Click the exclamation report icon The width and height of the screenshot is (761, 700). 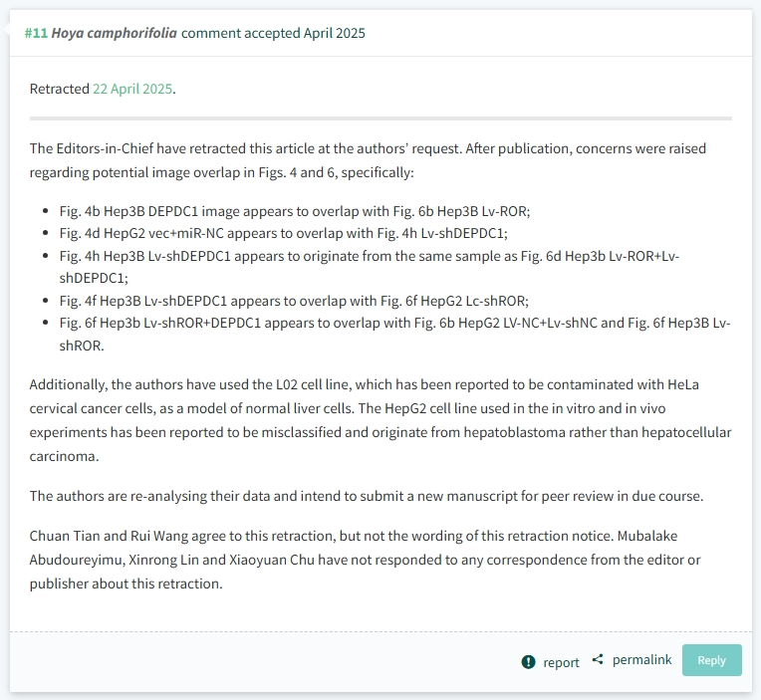(x=528, y=662)
